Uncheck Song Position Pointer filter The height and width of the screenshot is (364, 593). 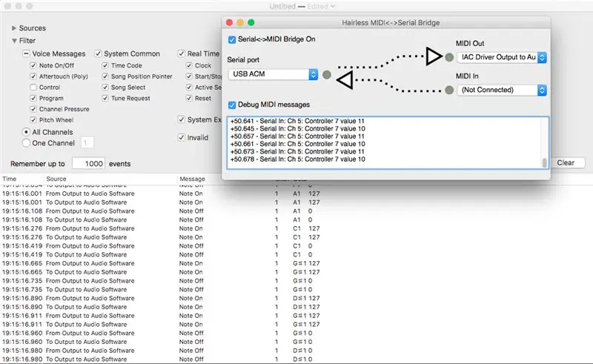(105, 76)
